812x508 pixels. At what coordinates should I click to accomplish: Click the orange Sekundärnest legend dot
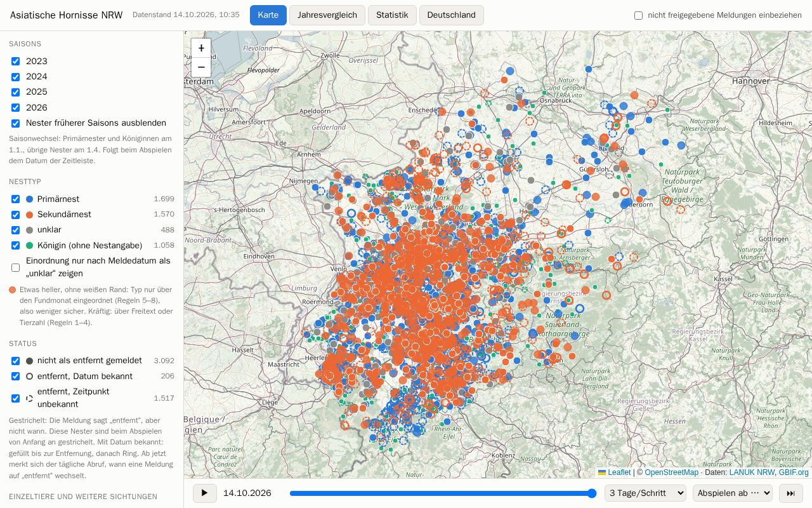click(x=29, y=215)
